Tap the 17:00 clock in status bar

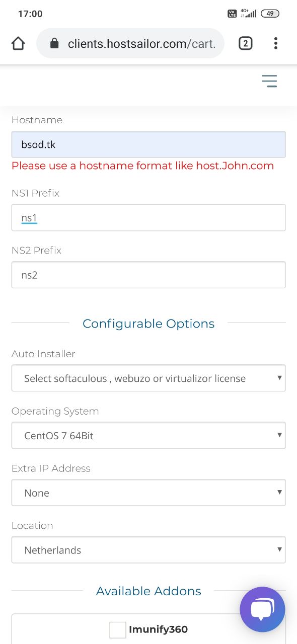tap(30, 14)
